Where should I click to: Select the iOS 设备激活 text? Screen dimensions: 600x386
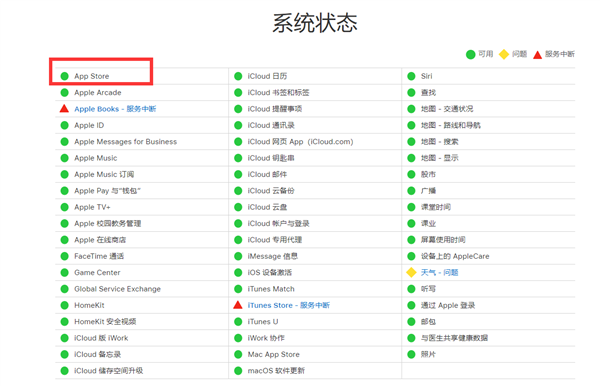[x=270, y=272]
